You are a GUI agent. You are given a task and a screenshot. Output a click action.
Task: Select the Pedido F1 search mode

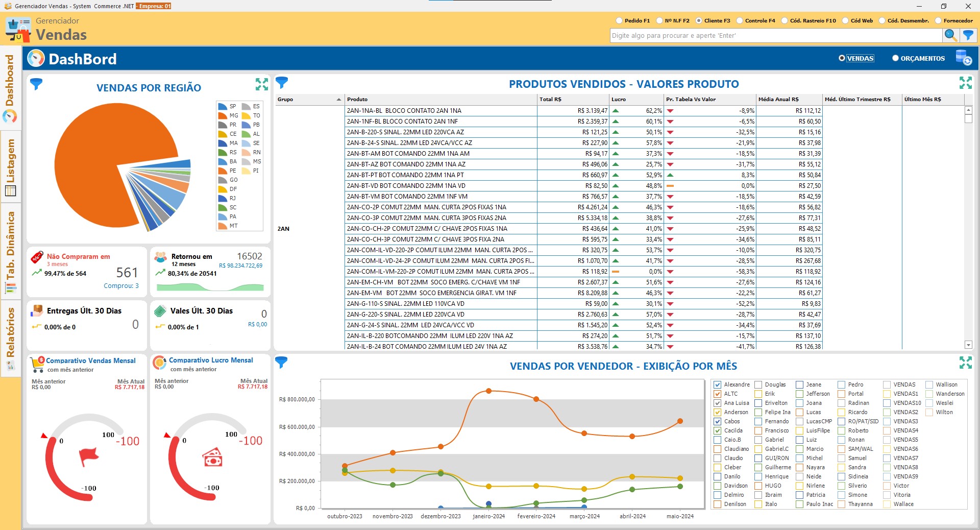(619, 21)
